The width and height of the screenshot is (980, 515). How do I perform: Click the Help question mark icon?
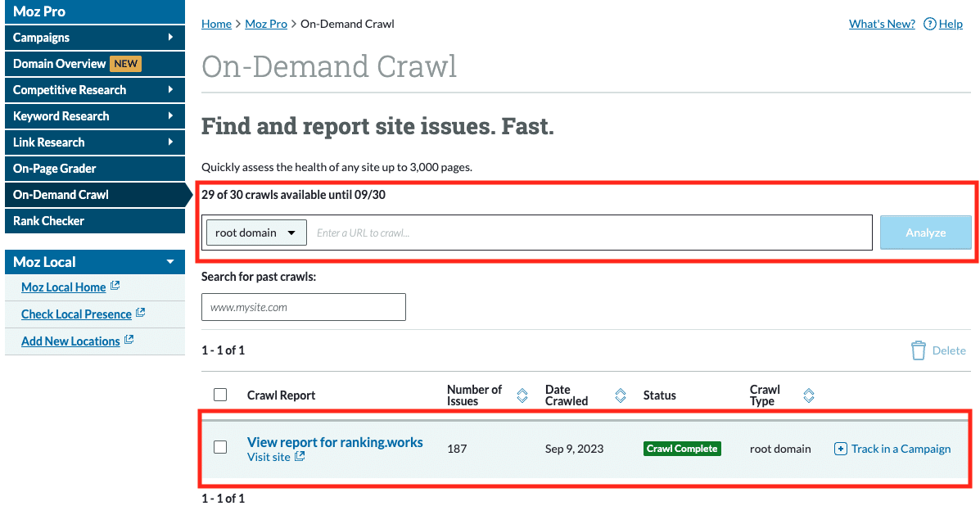pyautogui.click(x=929, y=24)
